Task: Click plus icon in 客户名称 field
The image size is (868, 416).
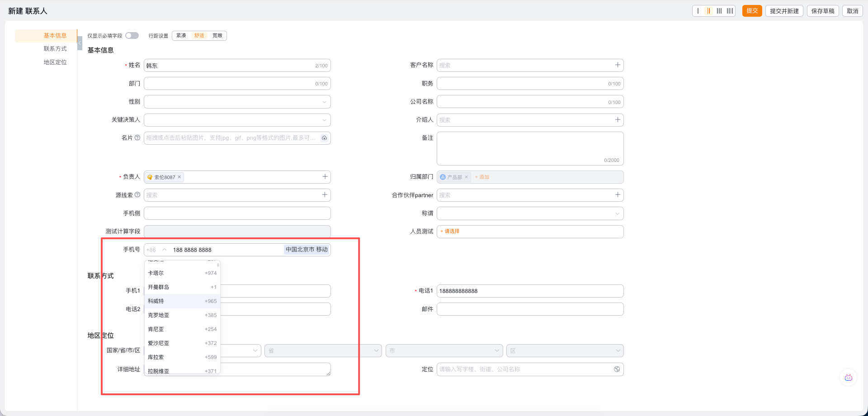Action: tap(618, 65)
